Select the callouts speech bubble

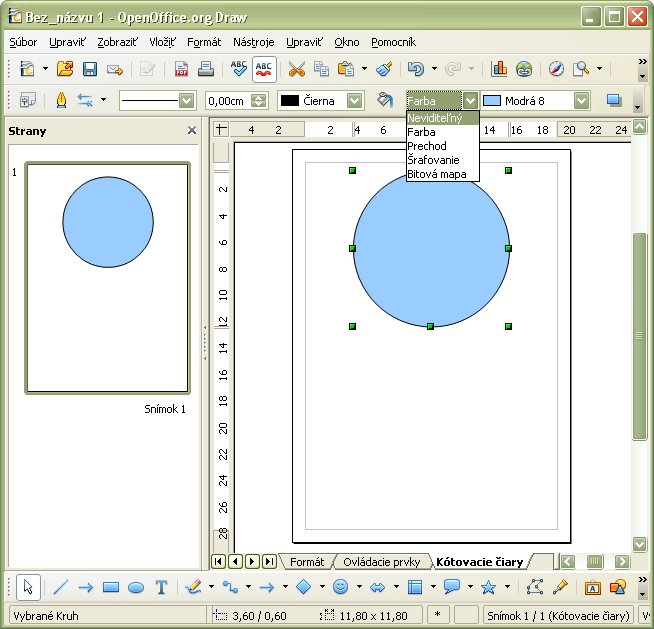tap(452, 587)
